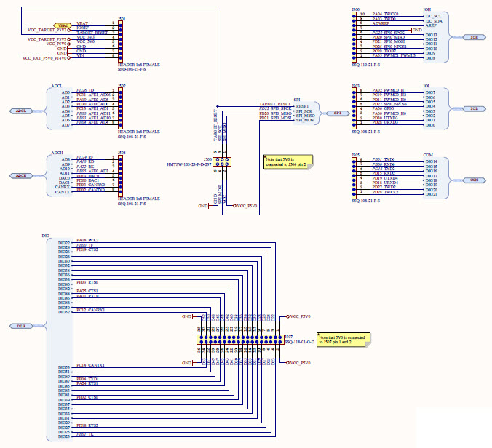The width and height of the screenshot is (492, 448).
Task: Click the SPI port symbol
Action: pos(337,113)
